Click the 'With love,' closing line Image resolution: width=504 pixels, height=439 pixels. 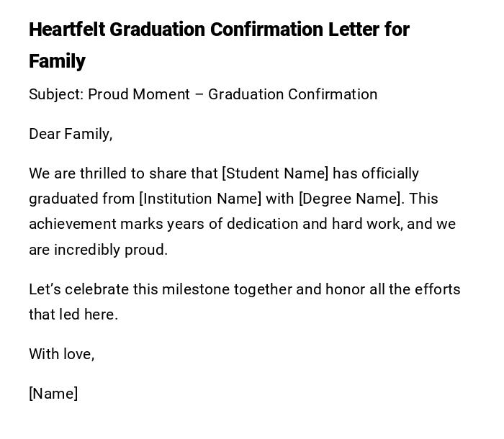tap(62, 354)
